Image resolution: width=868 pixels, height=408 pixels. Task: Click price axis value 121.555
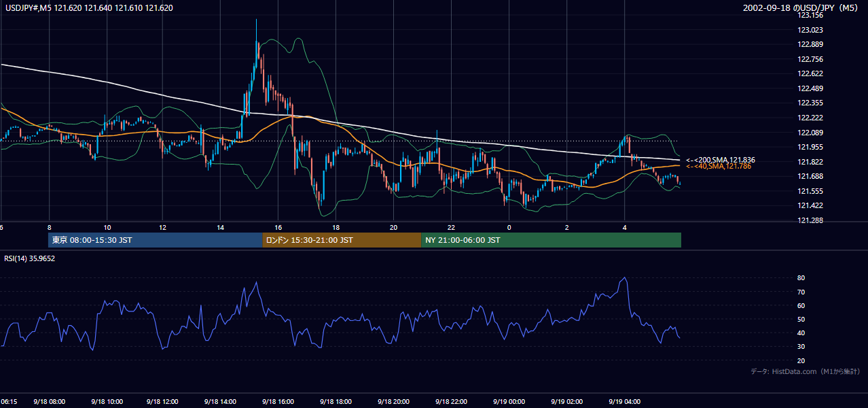click(810, 191)
